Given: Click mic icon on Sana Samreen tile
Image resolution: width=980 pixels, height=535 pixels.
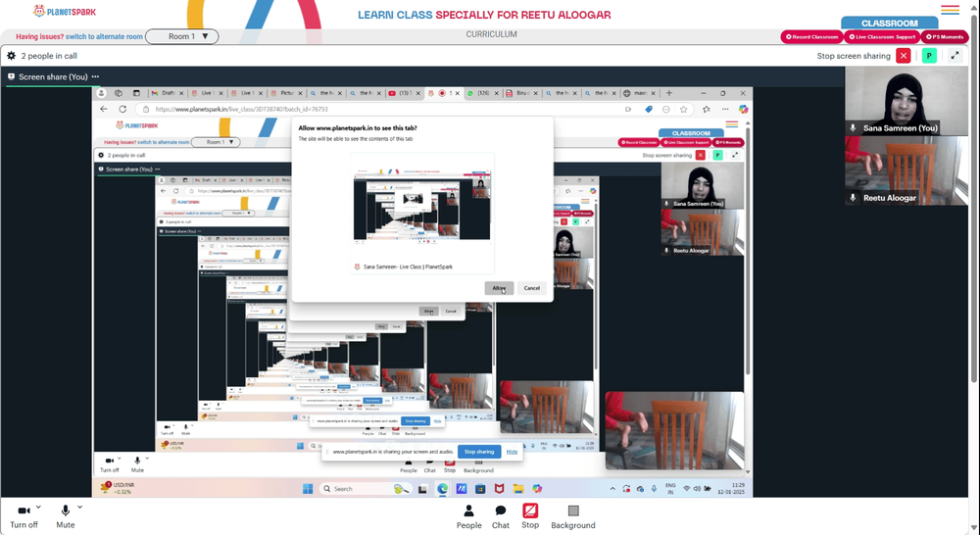Looking at the screenshot, I should (x=853, y=127).
